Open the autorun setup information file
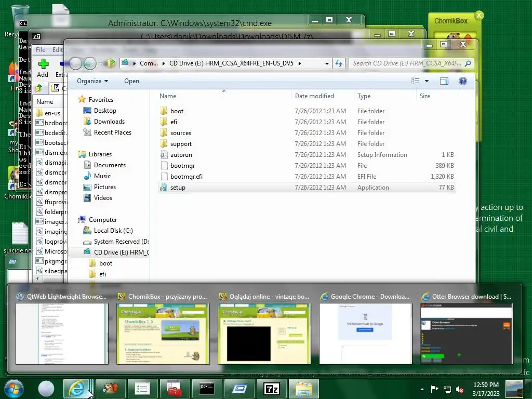This screenshot has width=532, height=399. [307, 155]
